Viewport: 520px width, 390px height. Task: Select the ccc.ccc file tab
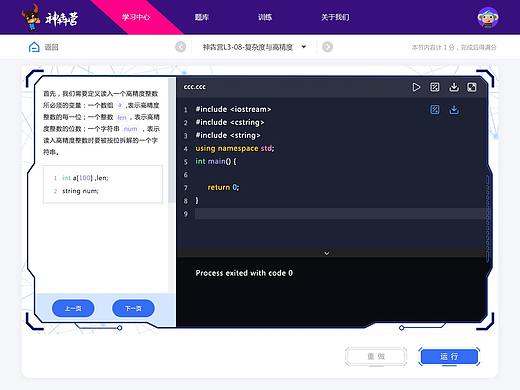(195, 87)
